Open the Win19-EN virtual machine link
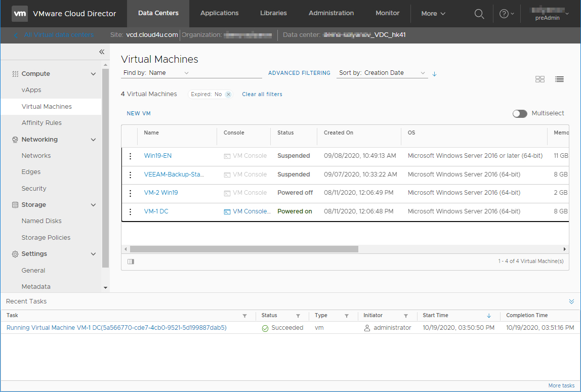Image resolution: width=581 pixels, height=392 pixels. [158, 156]
